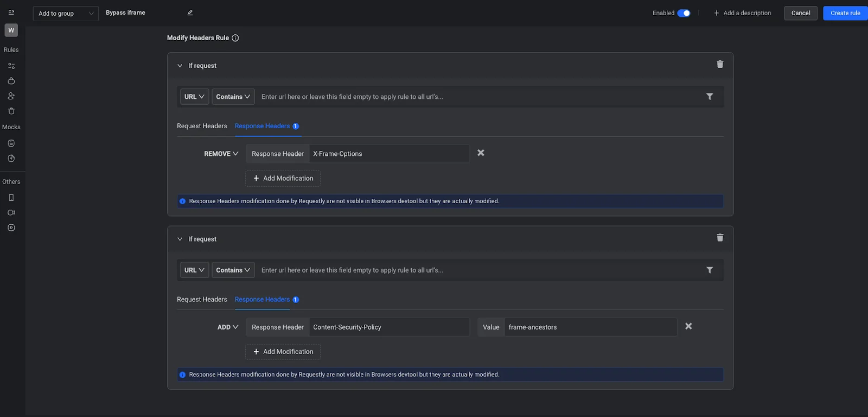Click Add Modification under Content-Security-Policy

pyautogui.click(x=283, y=352)
